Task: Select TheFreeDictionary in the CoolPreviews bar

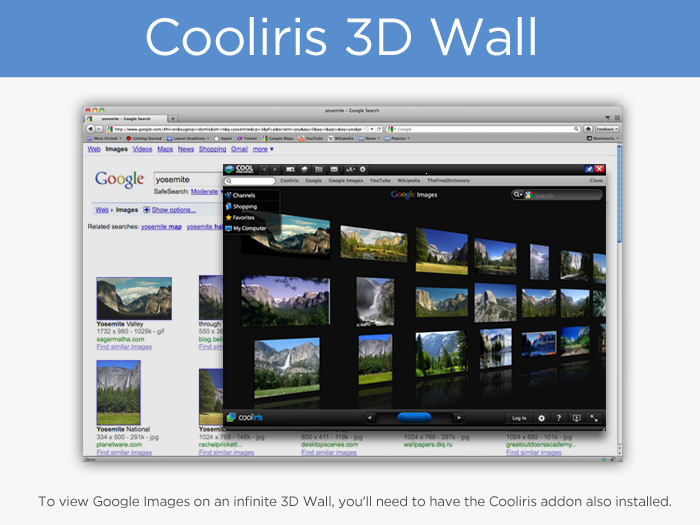Action: (448, 181)
